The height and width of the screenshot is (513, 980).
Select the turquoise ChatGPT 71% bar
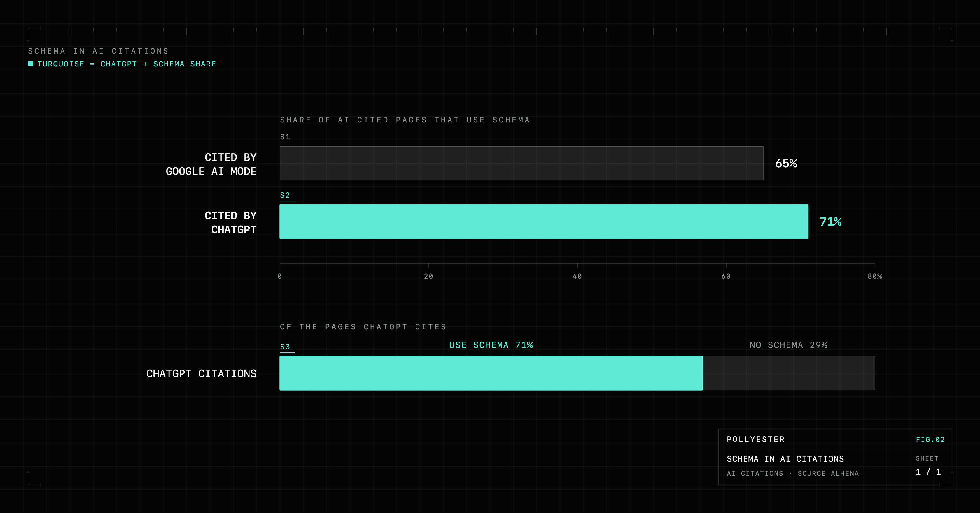coord(544,222)
